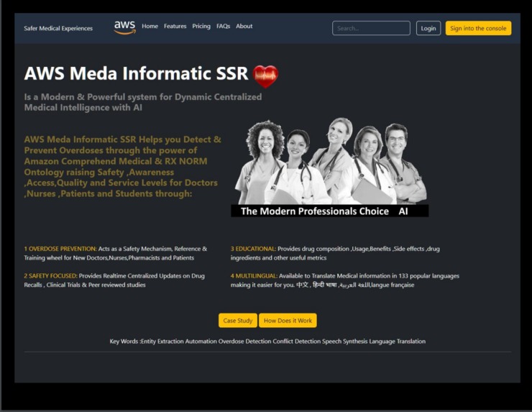The width and height of the screenshot is (532, 412).
Task: Click the Safer Medical Experiences brand text
Action: [58, 29]
